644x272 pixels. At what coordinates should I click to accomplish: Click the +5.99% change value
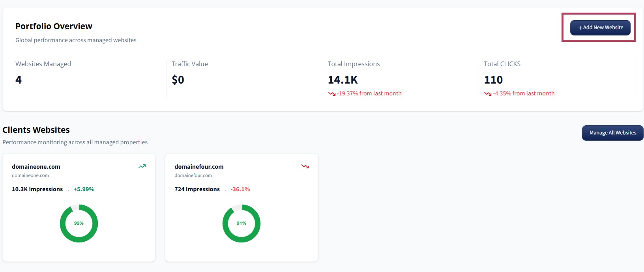84,189
